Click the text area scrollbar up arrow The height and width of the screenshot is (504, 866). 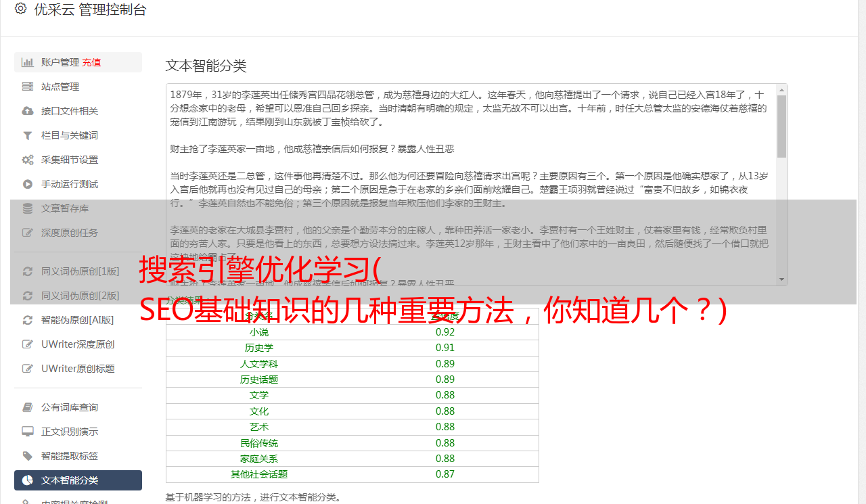(x=781, y=89)
